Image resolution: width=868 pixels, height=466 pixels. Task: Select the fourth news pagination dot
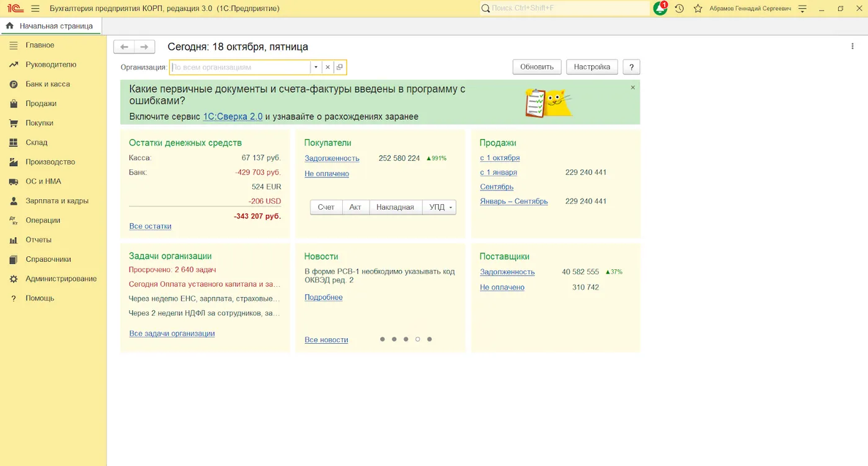[418, 339]
